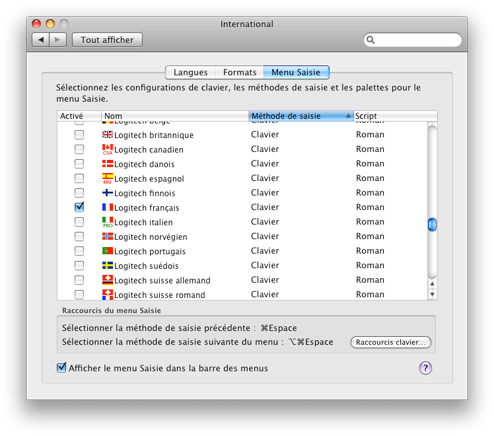Select row text Logitech canadien
494x436 pixels.
[149, 150]
